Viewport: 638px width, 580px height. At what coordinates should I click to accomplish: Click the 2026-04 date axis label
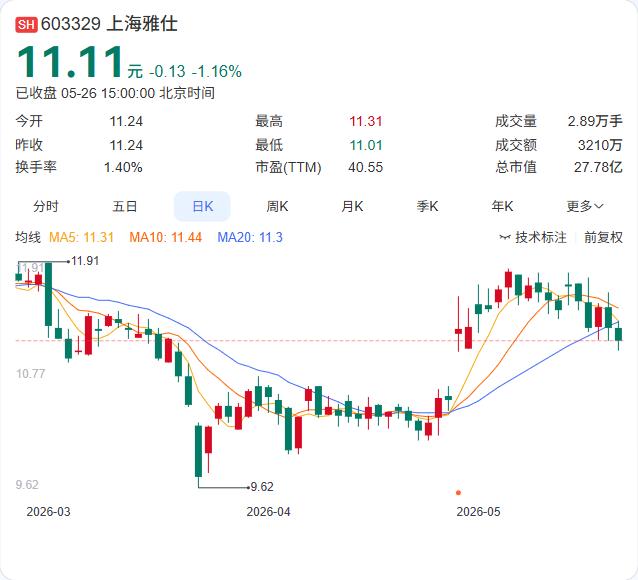(269, 512)
